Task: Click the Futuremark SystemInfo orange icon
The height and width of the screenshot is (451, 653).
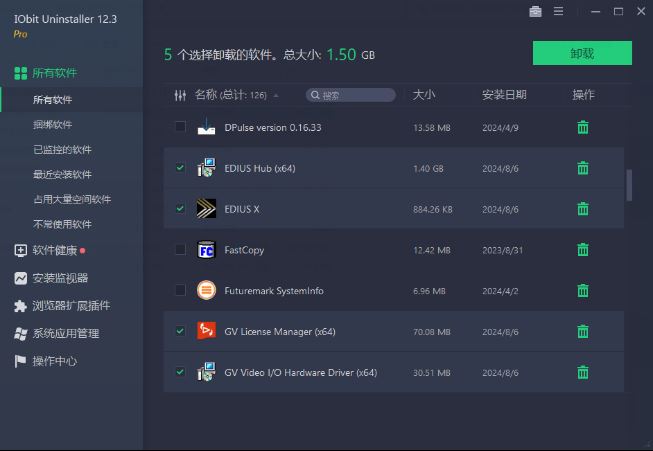Action: [x=206, y=290]
